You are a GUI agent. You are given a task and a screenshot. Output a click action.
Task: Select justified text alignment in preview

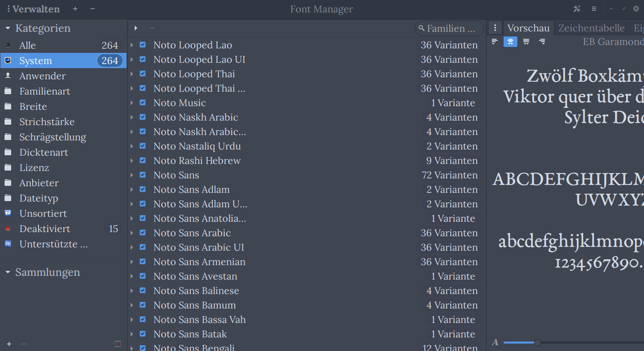[x=526, y=41]
